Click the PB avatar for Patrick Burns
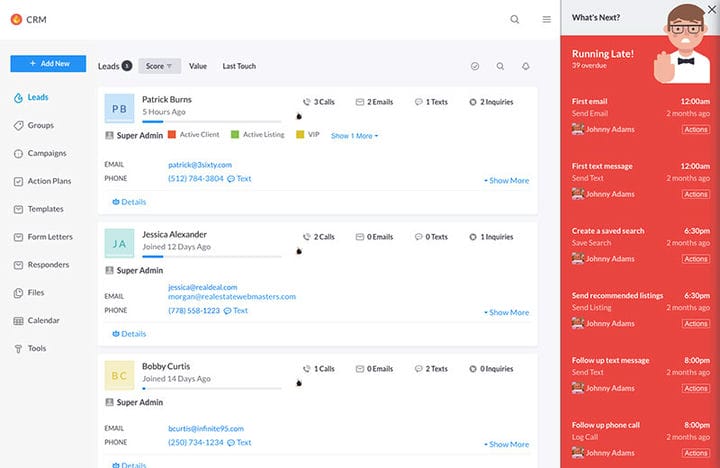This screenshot has height=468, width=720. click(x=119, y=108)
